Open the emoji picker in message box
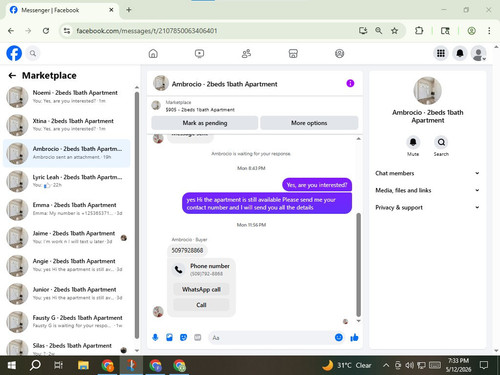Image resolution: width=500 pixels, height=375 pixels. coord(339,338)
